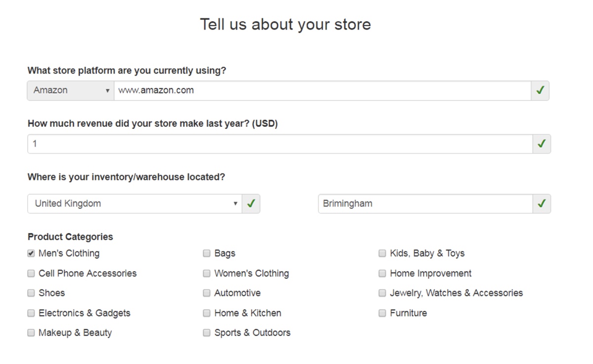
Task: Tick the Shoes category checkbox
Action: pyautogui.click(x=31, y=293)
